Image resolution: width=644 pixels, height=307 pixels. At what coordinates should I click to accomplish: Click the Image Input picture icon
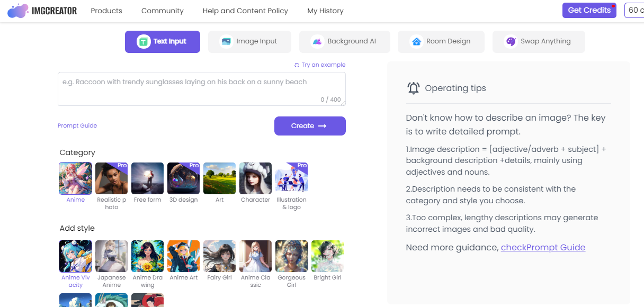pos(226,42)
